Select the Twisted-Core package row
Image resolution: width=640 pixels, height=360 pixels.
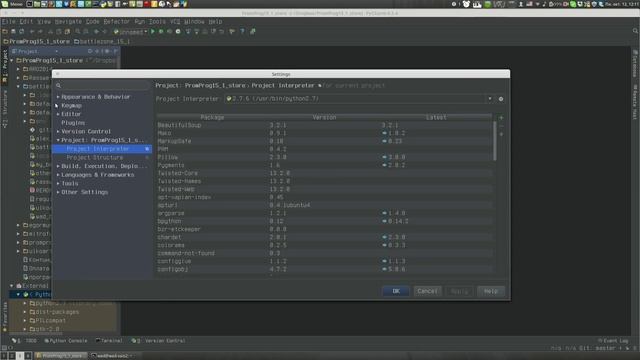325,173
